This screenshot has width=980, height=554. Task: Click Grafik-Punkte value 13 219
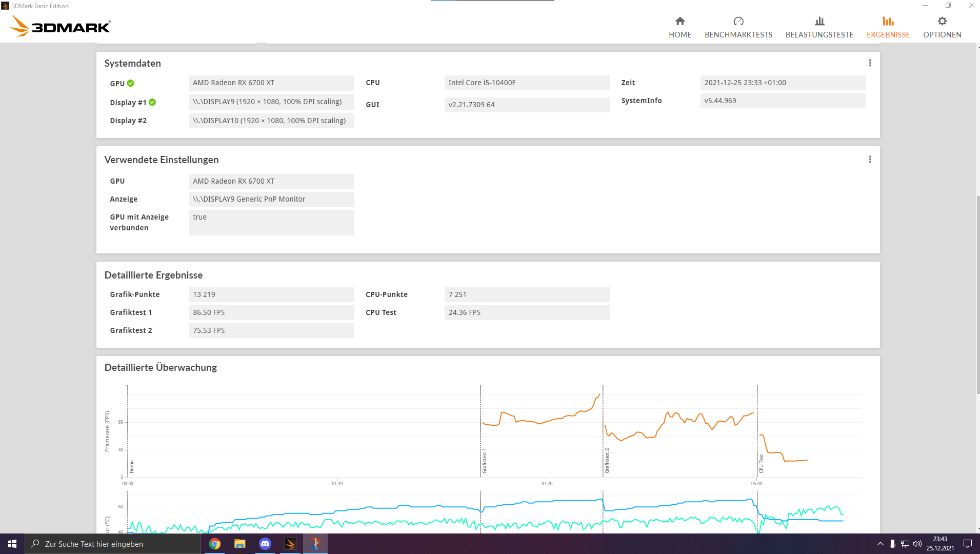[271, 294]
